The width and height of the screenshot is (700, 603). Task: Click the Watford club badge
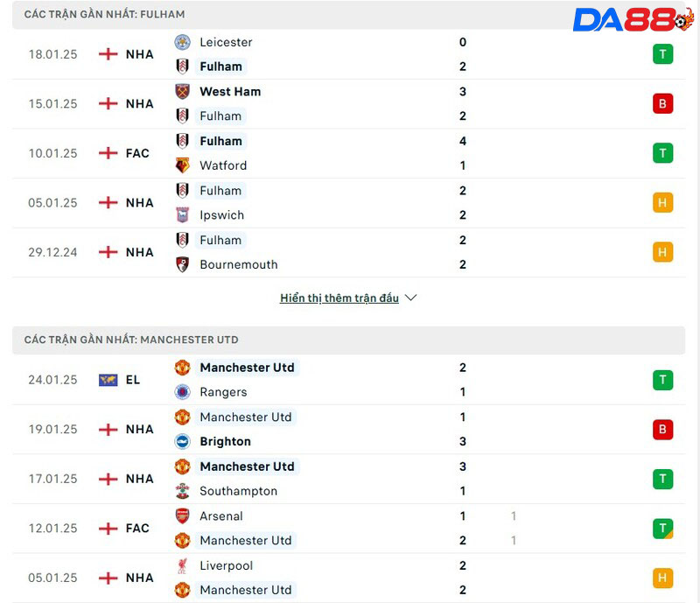tap(182, 165)
